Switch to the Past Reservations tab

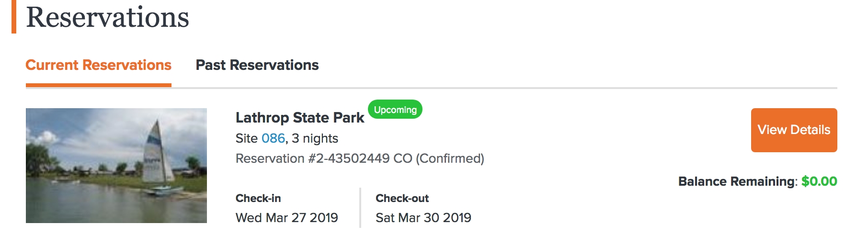click(x=257, y=65)
